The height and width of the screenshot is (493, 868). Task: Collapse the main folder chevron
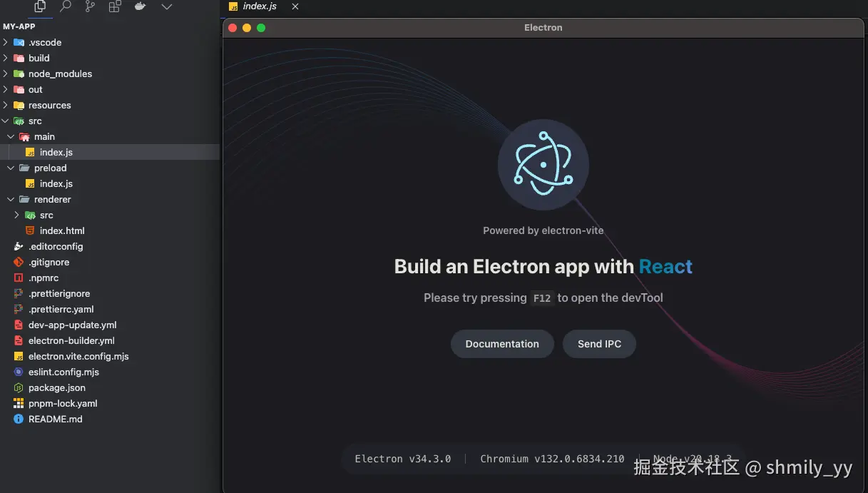point(11,136)
